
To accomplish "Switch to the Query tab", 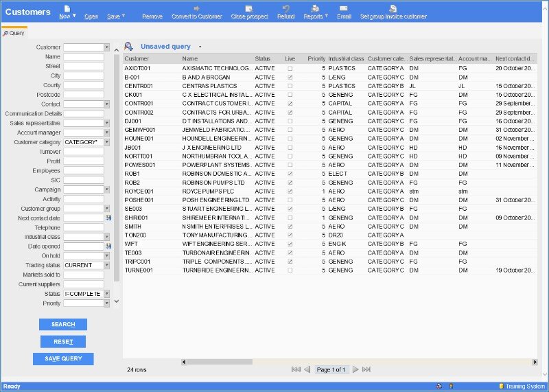I will [14, 32].
